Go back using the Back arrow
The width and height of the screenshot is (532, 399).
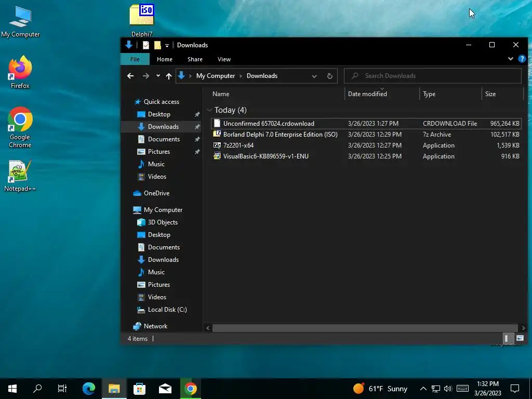(x=130, y=76)
